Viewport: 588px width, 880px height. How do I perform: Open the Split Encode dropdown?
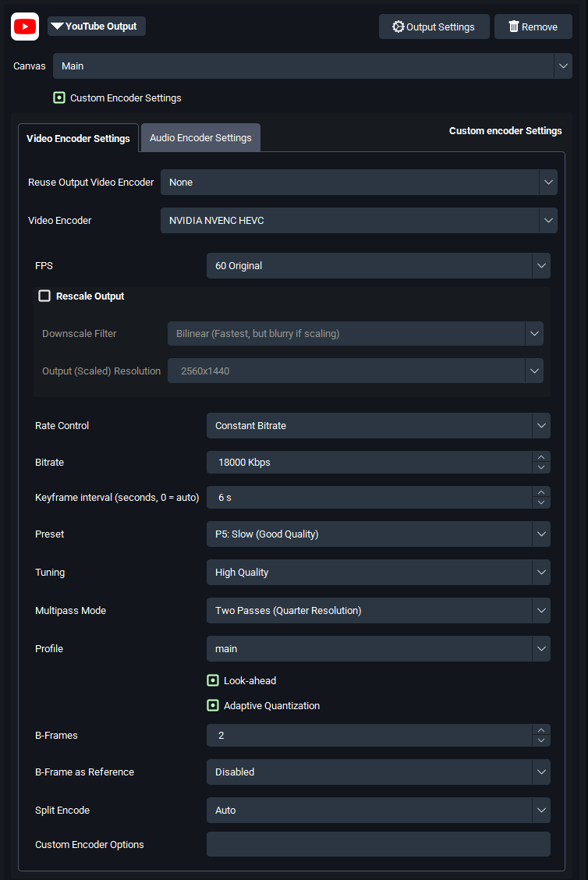tap(378, 811)
